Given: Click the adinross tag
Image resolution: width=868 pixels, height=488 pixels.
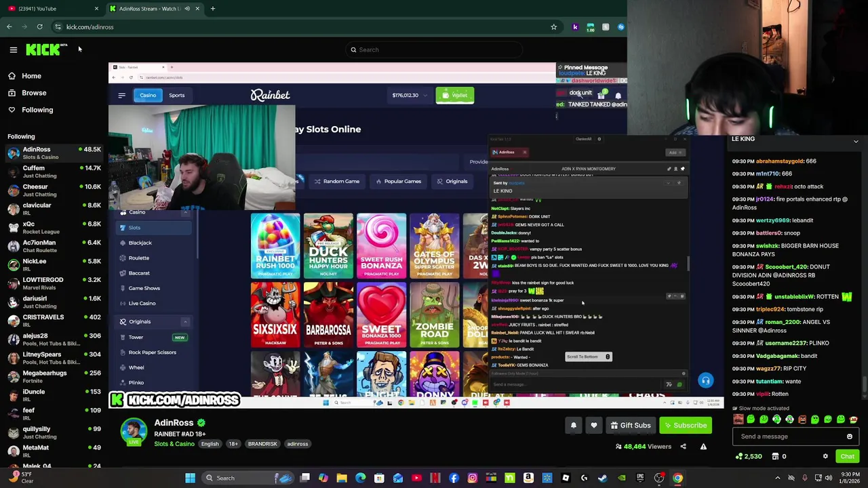Looking at the screenshot, I should [x=298, y=444].
